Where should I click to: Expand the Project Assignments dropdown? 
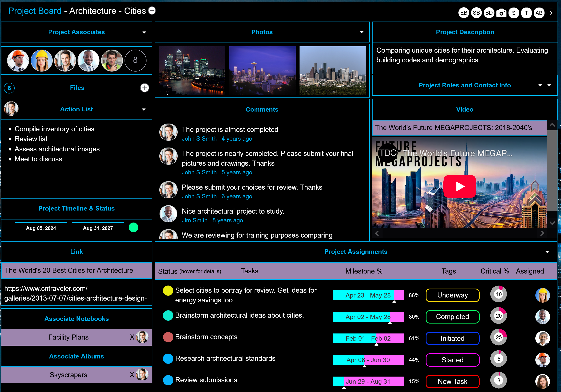[547, 252]
